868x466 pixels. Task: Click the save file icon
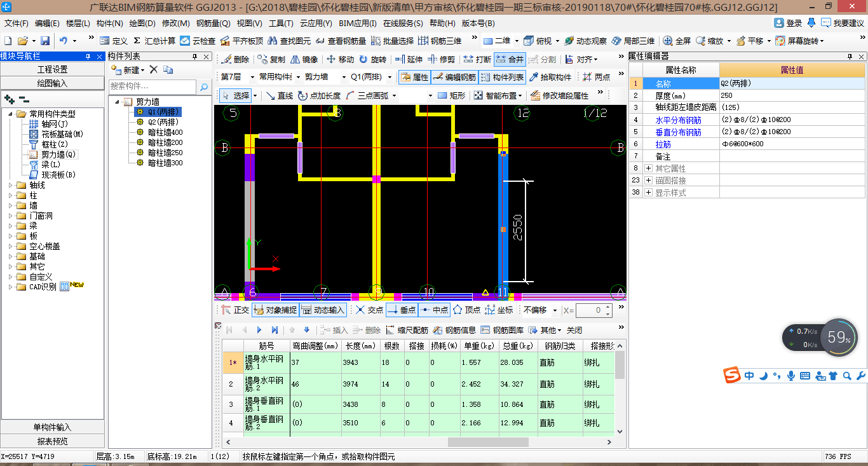pyautogui.click(x=45, y=41)
